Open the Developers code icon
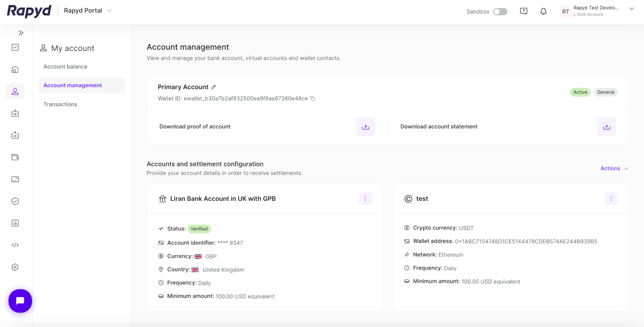 click(15, 245)
